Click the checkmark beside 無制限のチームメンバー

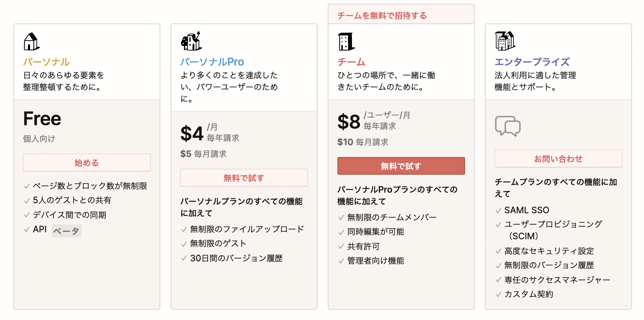(x=341, y=218)
